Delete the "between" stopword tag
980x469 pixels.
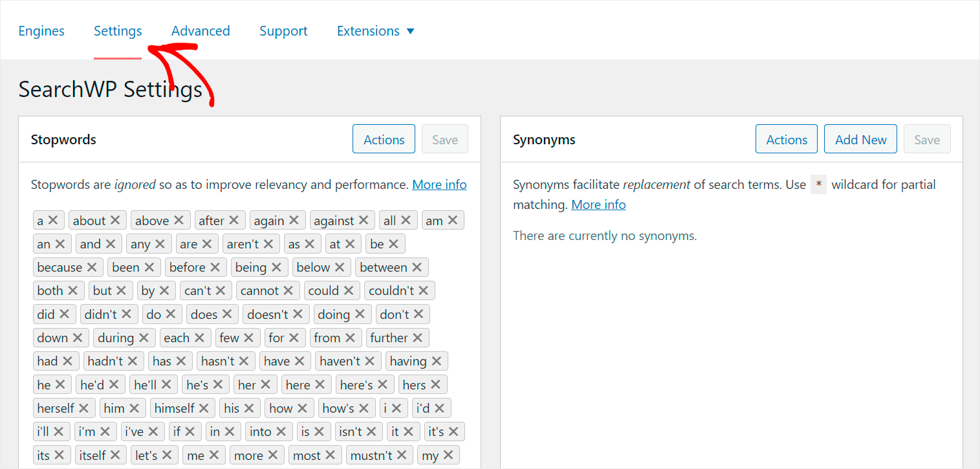pyautogui.click(x=417, y=267)
